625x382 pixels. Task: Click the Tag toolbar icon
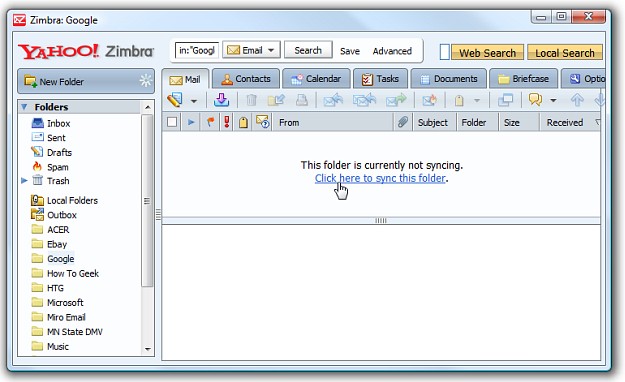[459, 100]
